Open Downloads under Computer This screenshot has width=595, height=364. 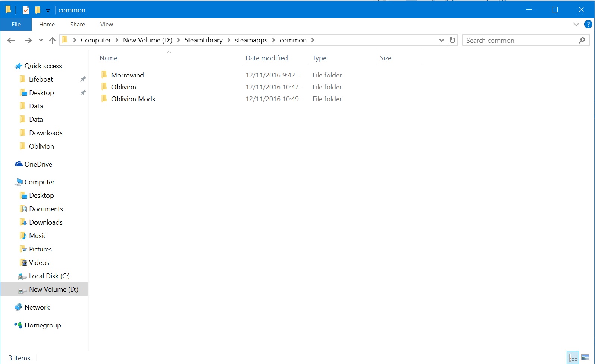pyautogui.click(x=46, y=222)
